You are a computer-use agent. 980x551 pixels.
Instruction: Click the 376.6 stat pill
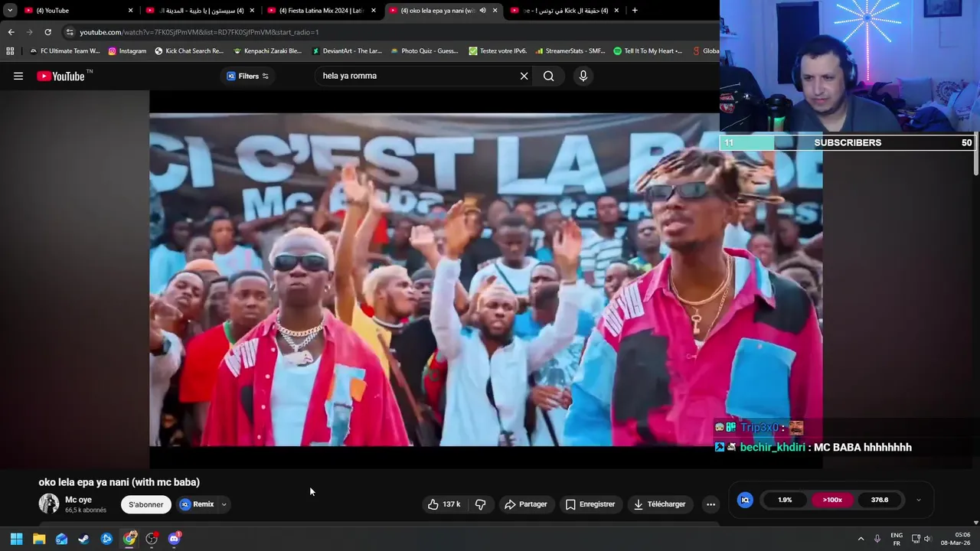click(x=880, y=500)
